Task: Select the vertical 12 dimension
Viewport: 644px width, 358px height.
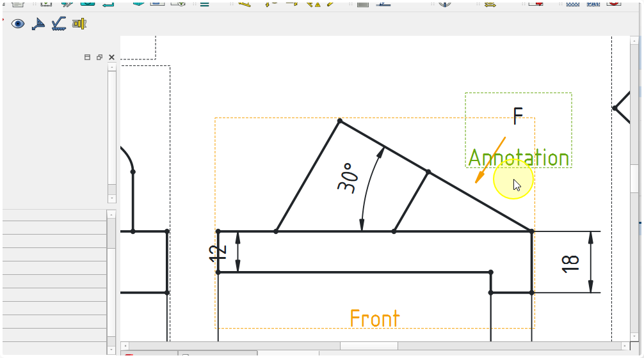Action: tap(219, 251)
